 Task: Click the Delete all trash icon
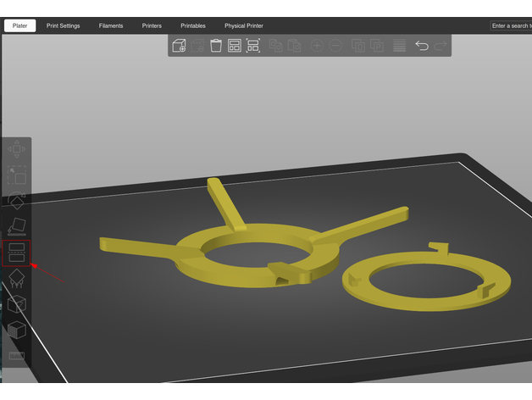[x=216, y=46]
